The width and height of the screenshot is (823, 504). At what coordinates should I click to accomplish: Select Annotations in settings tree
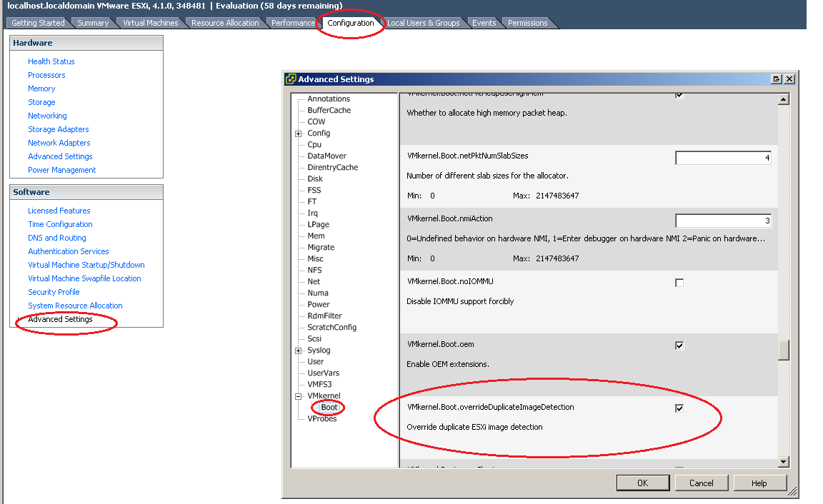pyautogui.click(x=329, y=99)
